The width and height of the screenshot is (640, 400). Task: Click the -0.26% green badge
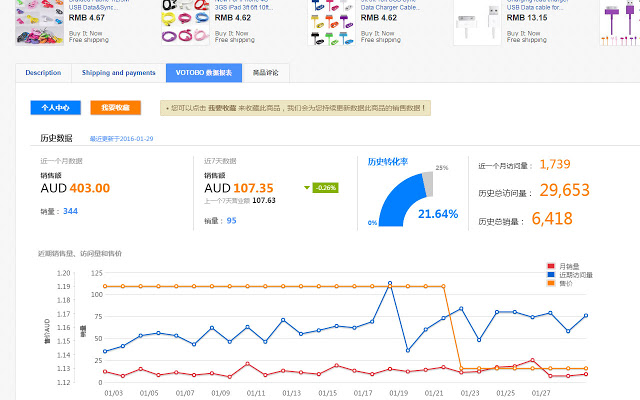pos(324,187)
